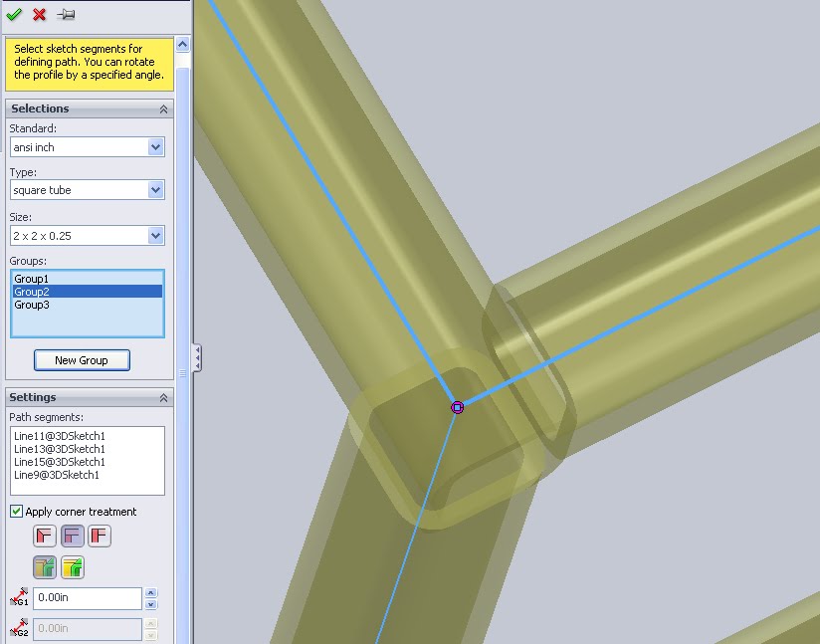Select Group3 in the Groups list
Screen dimensions: 820x644
click(88, 305)
